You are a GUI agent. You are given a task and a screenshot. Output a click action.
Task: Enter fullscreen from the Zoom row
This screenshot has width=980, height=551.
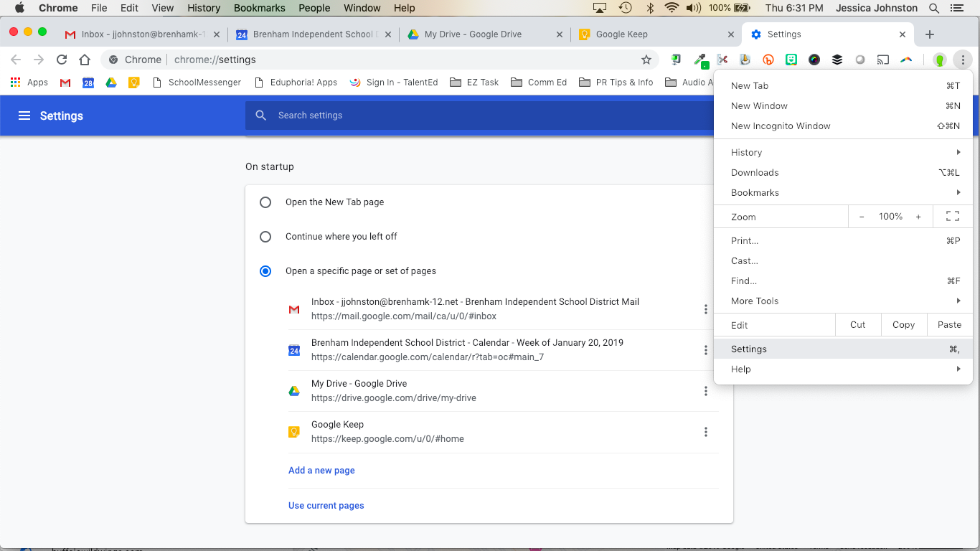952,217
